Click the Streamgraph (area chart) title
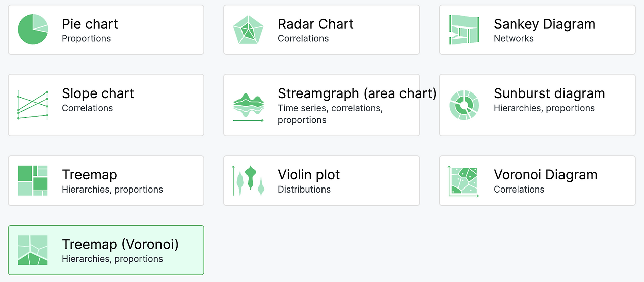Image resolution: width=644 pixels, height=282 pixels. 357,93
